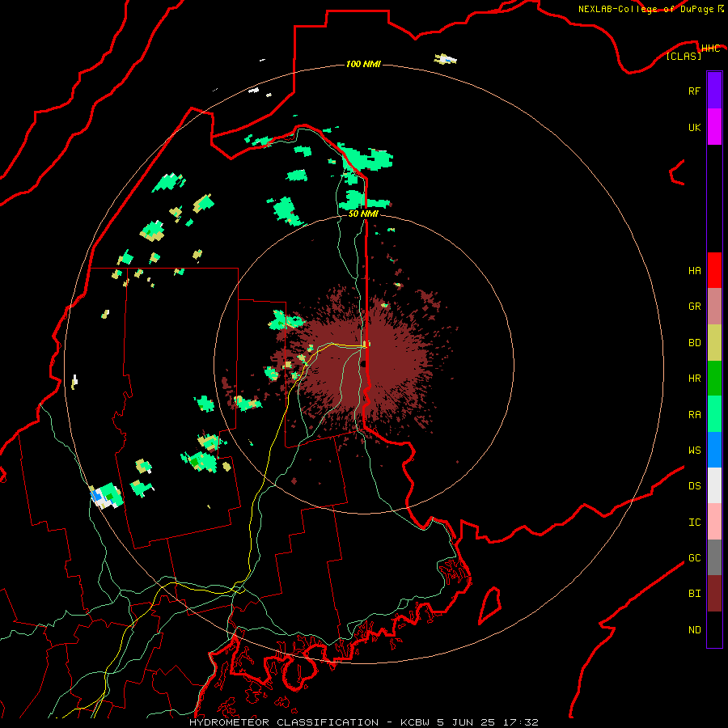Click the UK legend label
The width and height of the screenshot is (728, 728).
pos(694,127)
